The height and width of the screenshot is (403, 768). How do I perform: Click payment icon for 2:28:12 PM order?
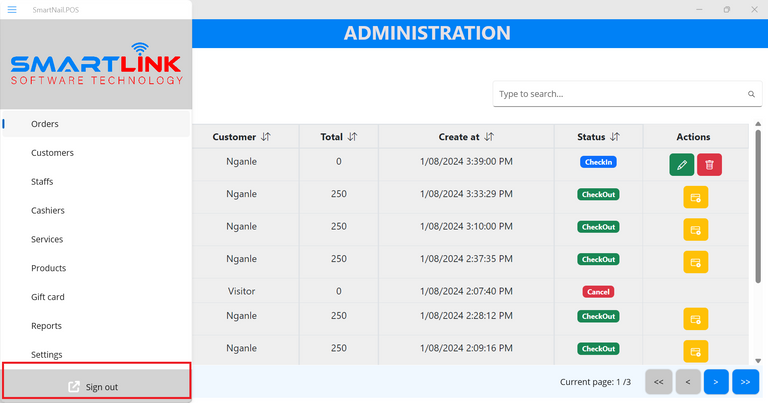click(x=695, y=319)
